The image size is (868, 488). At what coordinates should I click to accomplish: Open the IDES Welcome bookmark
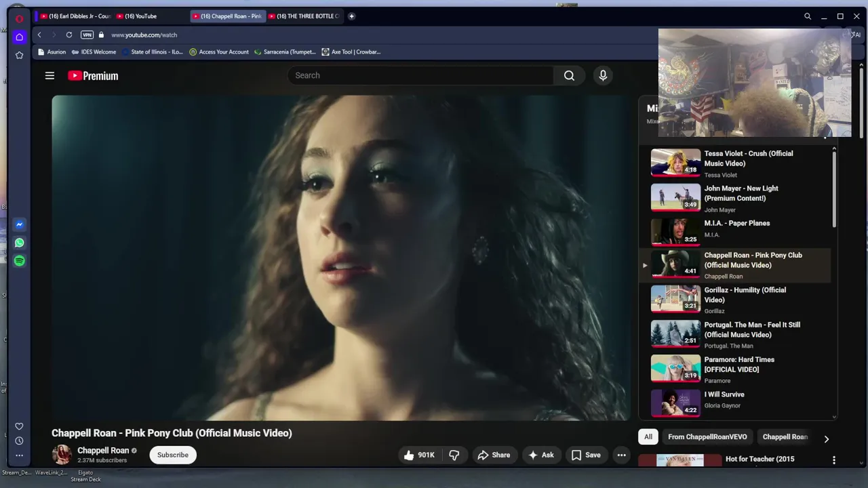click(94, 52)
